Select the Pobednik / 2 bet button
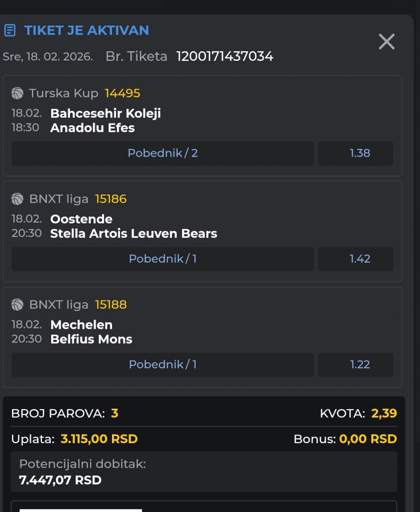 pyautogui.click(x=163, y=153)
